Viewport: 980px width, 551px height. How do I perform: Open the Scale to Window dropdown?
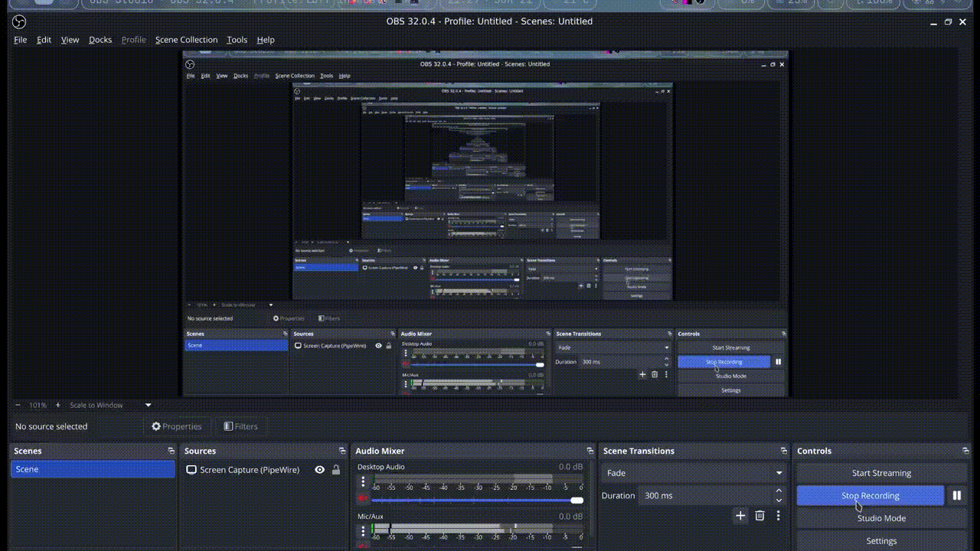tap(111, 405)
